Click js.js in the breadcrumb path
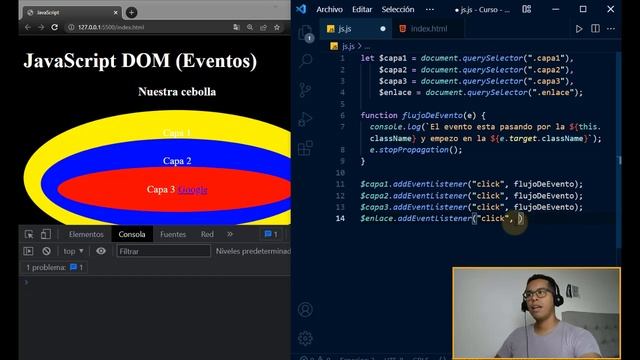This screenshot has width=640, height=360. 348,46
